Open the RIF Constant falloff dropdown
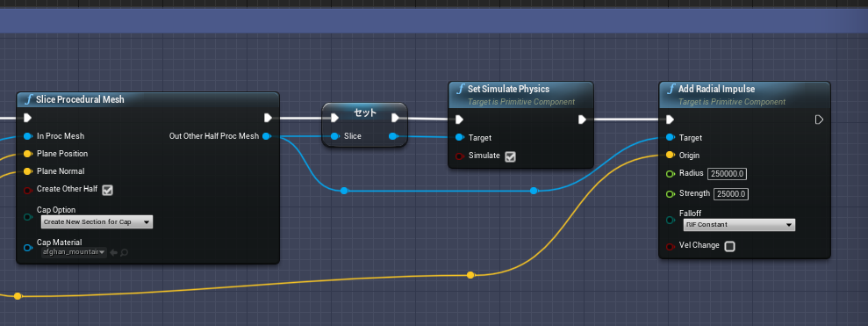The height and width of the screenshot is (326, 868). (739, 225)
